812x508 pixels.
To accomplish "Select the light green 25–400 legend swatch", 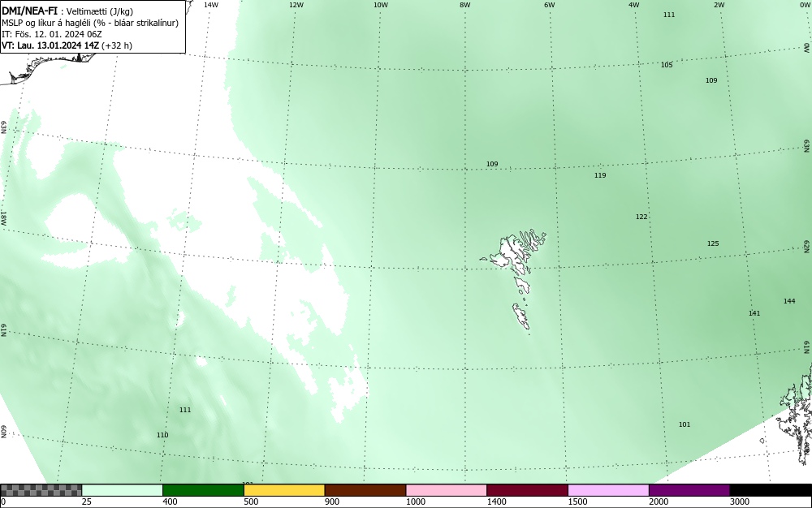I will tap(123, 490).
